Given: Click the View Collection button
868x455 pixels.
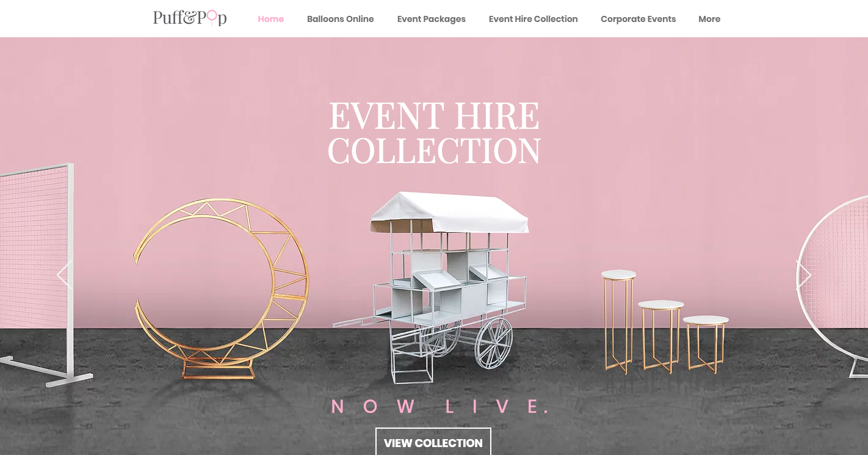Looking at the screenshot, I should click(433, 442).
